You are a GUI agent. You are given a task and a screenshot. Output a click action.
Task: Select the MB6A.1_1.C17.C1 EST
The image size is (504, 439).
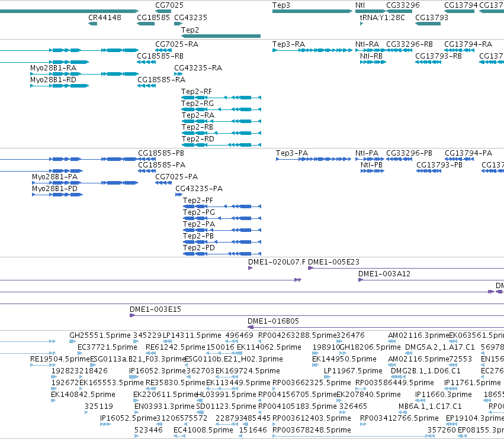point(402,412)
